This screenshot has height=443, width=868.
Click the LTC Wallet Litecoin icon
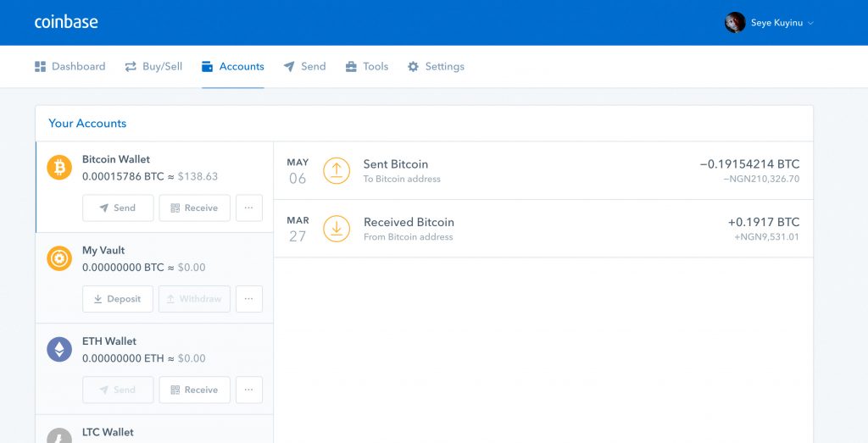59,436
